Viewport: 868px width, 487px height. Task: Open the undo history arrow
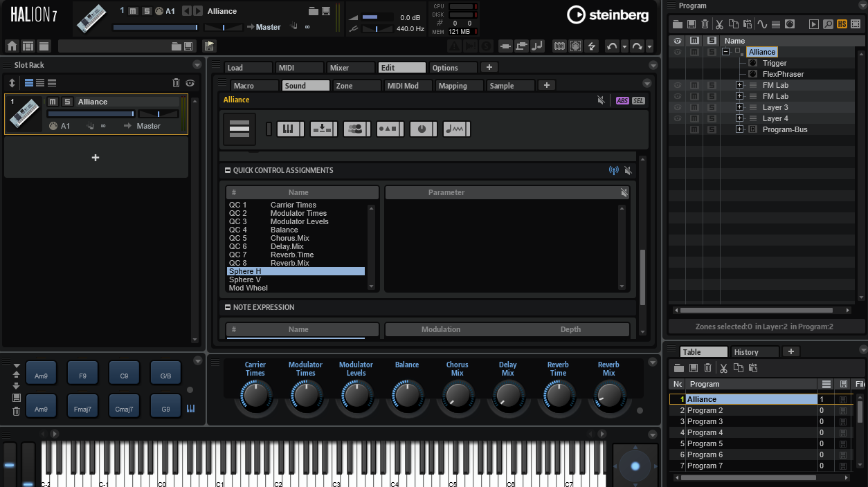[624, 46]
